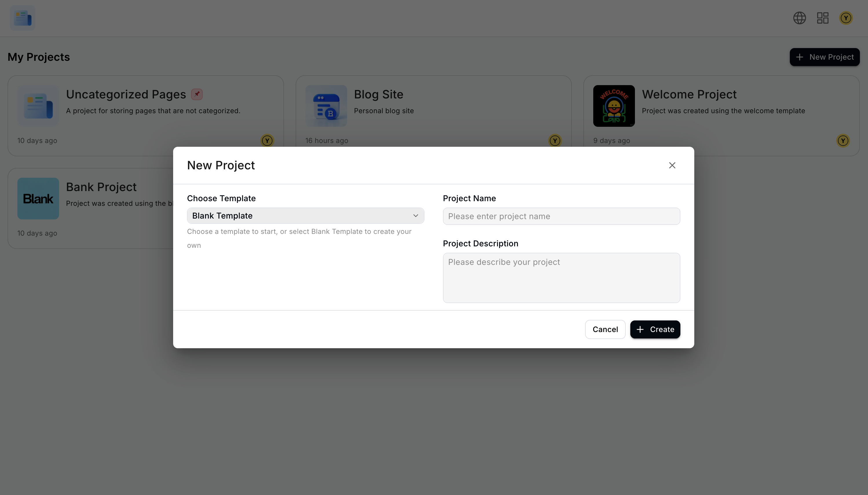Click the owner avatar on the Blog Site card

(554, 140)
